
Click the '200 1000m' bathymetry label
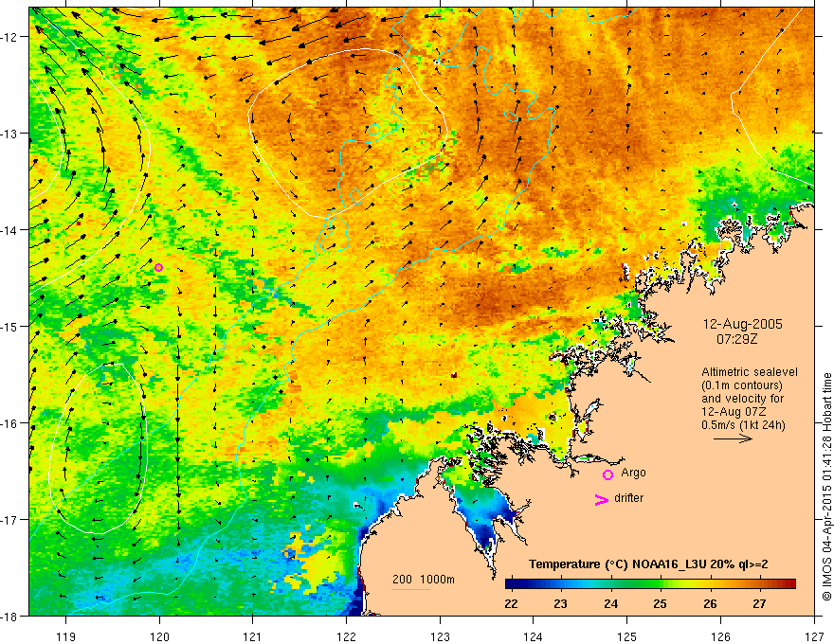[424, 580]
